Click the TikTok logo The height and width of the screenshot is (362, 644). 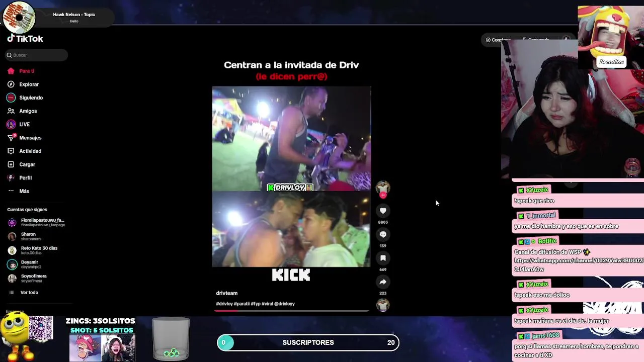pyautogui.click(x=25, y=39)
